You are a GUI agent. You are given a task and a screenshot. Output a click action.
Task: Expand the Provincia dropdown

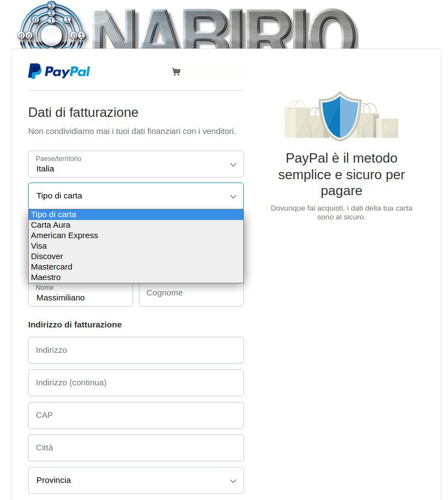pyautogui.click(x=136, y=480)
